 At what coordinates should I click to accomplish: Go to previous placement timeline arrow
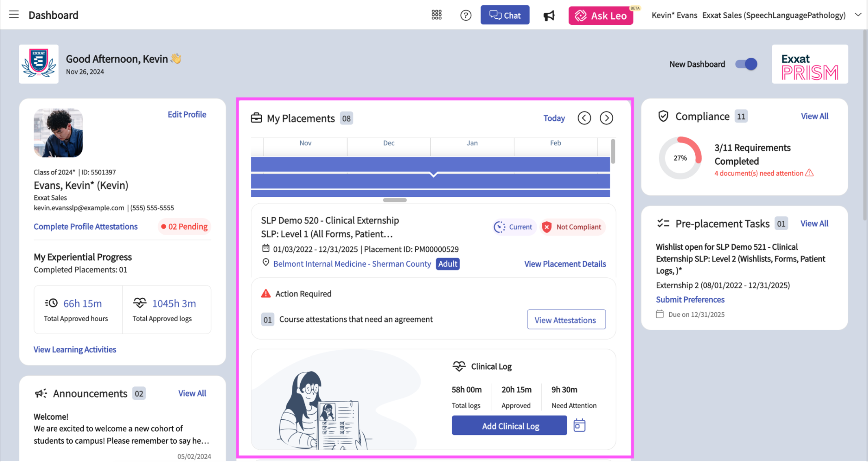pyautogui.click(x=584, y=118)
